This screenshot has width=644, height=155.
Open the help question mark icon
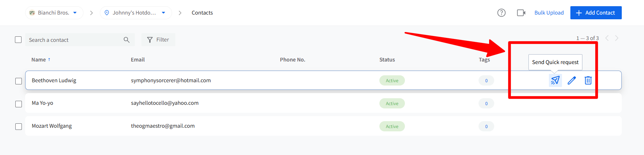tap(501, 13)
